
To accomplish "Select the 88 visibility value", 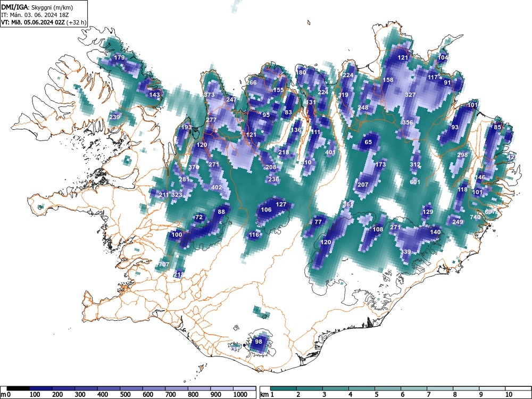I will [221, 212].
